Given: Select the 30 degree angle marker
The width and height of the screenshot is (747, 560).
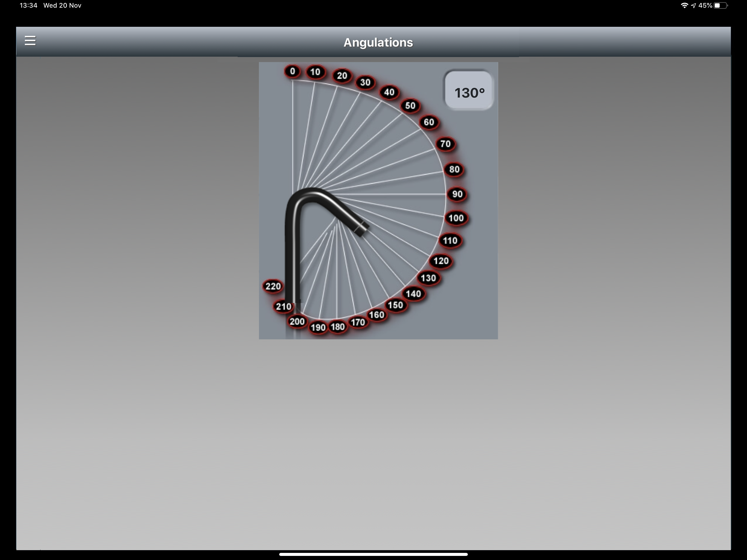Looking at the screenshot, I should tap(365, 82).
